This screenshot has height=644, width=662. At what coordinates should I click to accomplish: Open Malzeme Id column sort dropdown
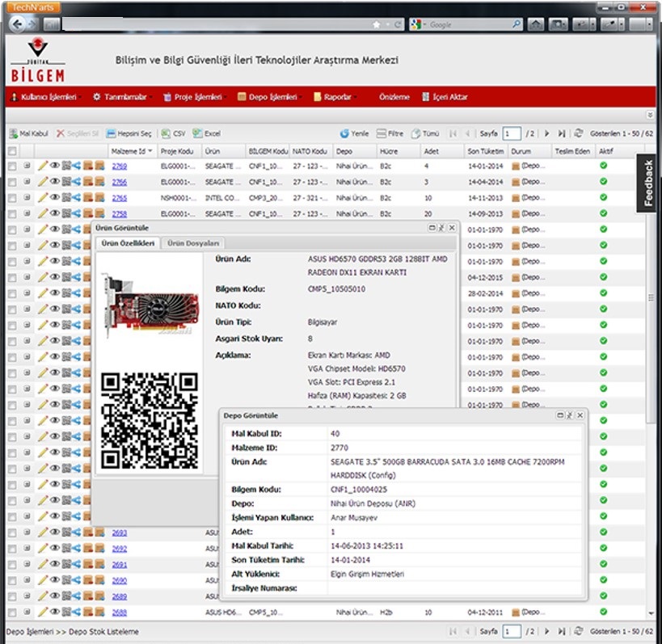pyautogui.click(x=150, y=151)
